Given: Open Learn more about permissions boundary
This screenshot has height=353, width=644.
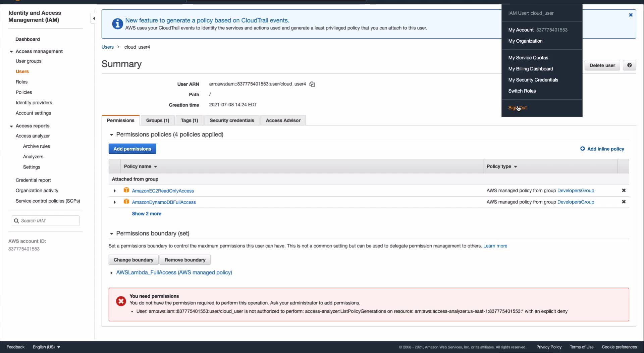Looking at the screenshot, I should tap(495, 246).
